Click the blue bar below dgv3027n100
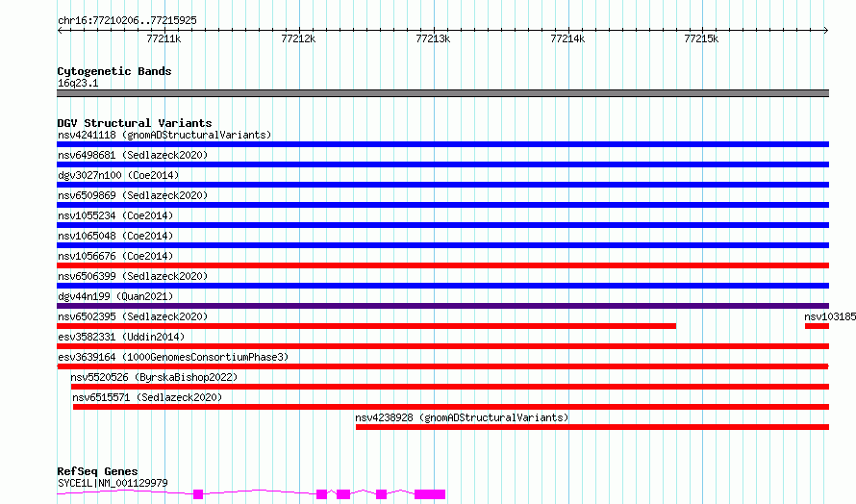 (442, 185)
